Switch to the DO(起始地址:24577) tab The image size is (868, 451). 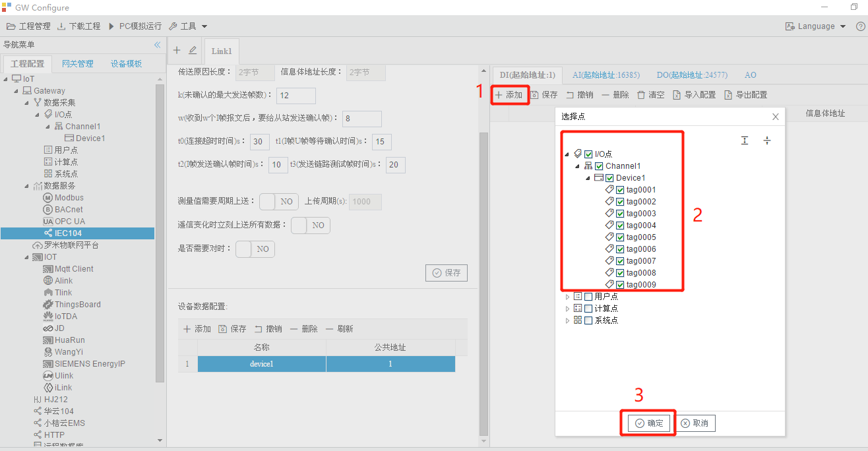[692, 75]
